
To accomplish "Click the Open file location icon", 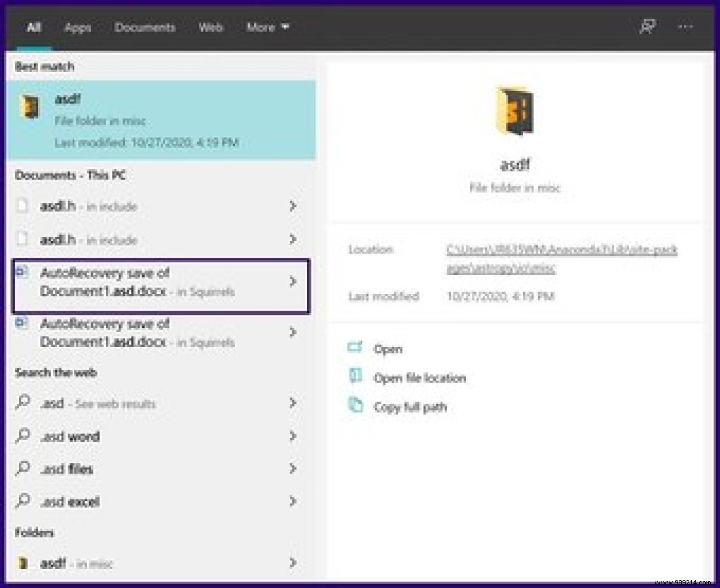I will 356,376.
